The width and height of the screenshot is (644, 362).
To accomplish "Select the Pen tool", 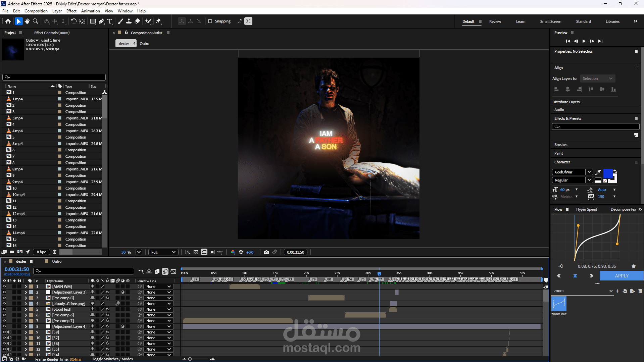I will (x=101, y=21).
